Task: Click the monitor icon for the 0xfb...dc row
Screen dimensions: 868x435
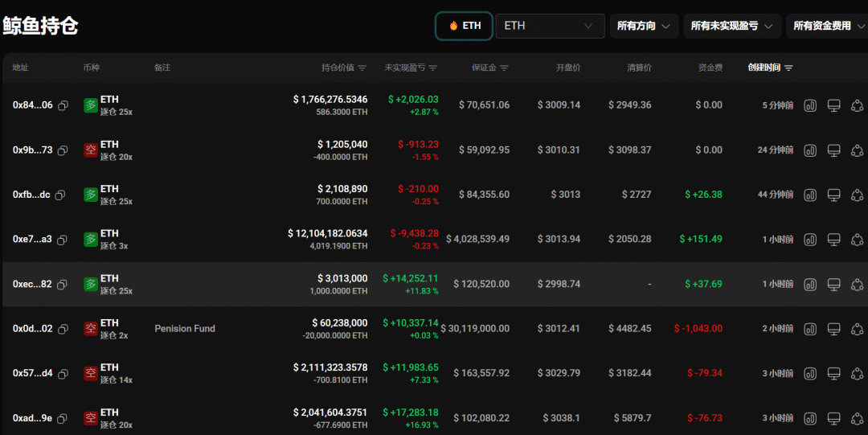Action: coord(833,195)
